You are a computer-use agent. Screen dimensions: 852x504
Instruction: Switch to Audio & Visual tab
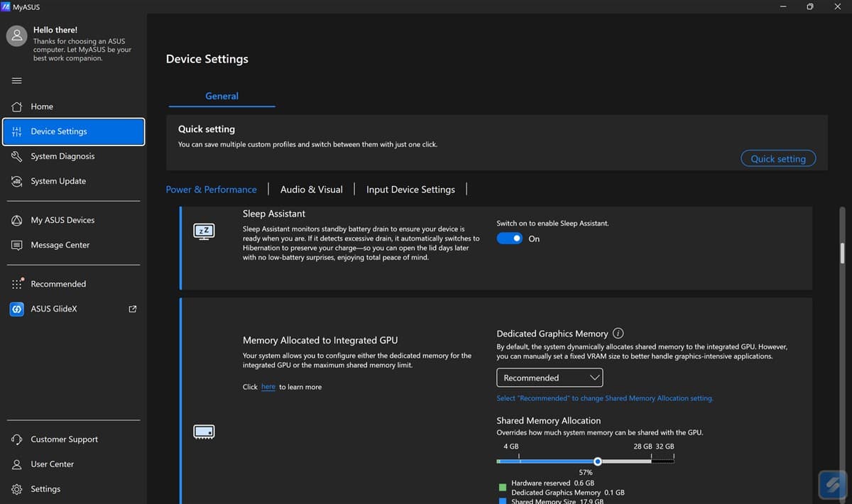(311, 190)
